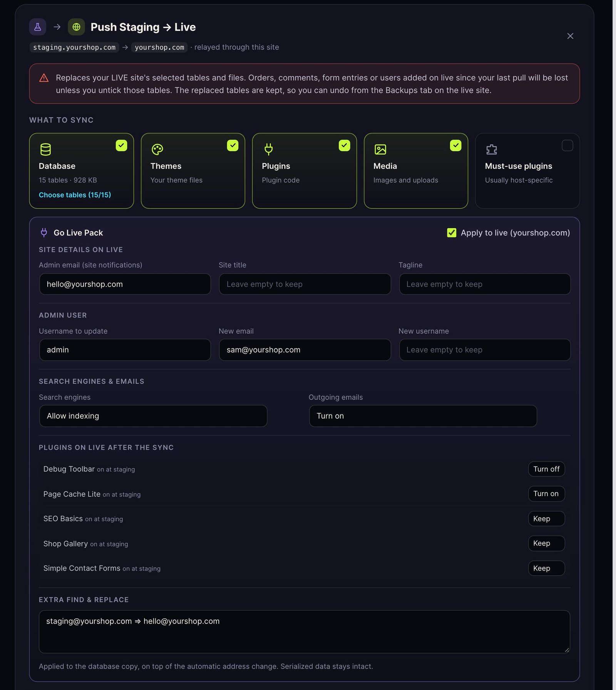Screen dimensions: 616x690
Task: Click the Extra Find & Replace textarea
Action: click(305, 632)
